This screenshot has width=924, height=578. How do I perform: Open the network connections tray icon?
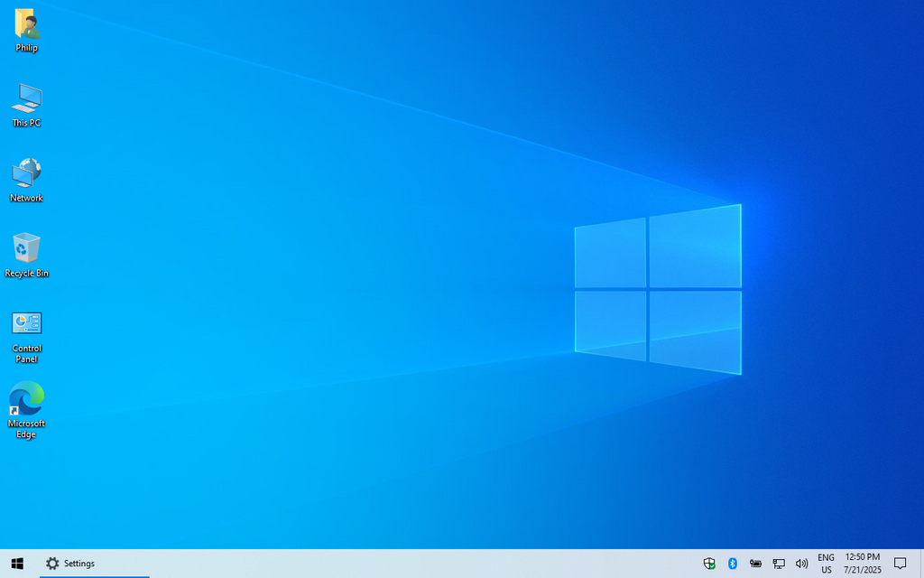(x=779, y=564)
